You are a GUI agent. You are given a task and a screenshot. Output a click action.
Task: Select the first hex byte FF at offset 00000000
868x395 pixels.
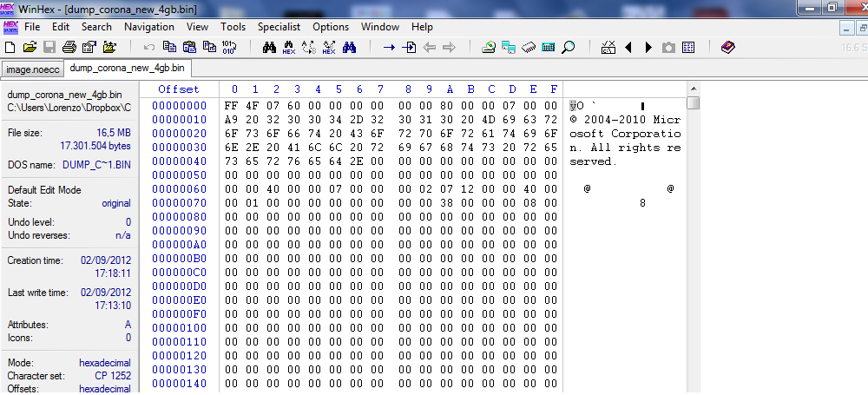click(231, 106)
